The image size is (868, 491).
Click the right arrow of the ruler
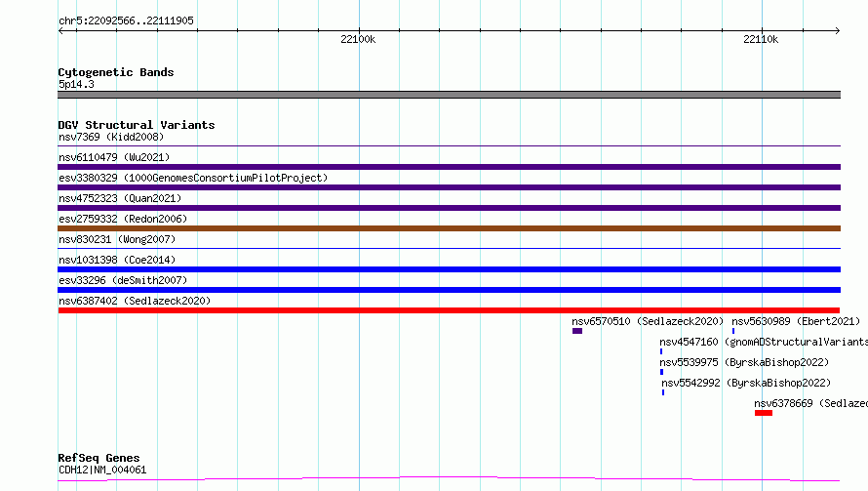pos(837,30)
